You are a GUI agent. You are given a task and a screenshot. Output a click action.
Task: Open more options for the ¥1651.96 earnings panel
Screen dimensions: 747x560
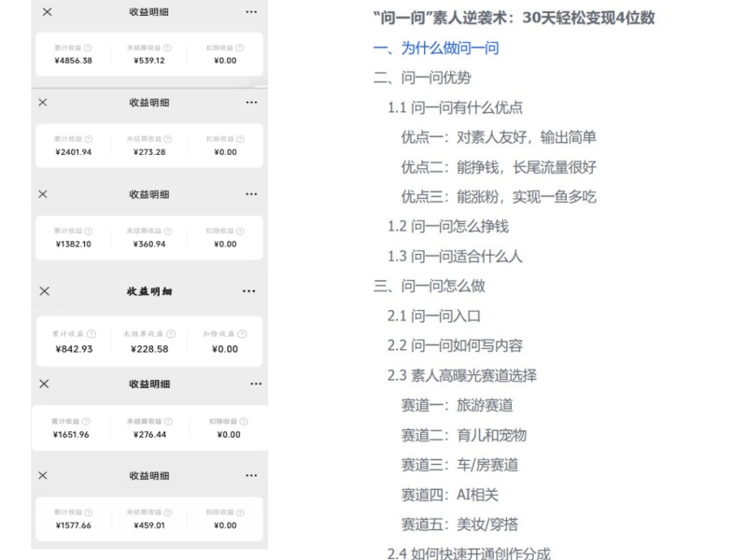[x=256, y=384]
